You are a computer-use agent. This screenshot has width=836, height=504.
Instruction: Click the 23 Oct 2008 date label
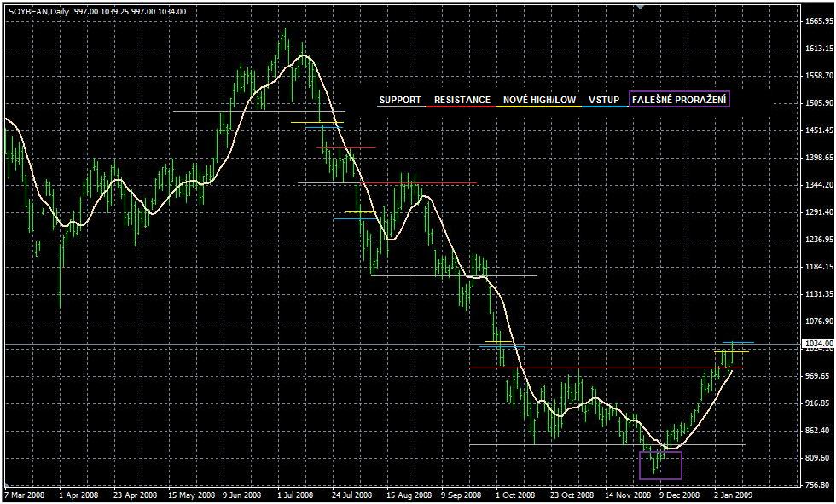coord(573,495)
